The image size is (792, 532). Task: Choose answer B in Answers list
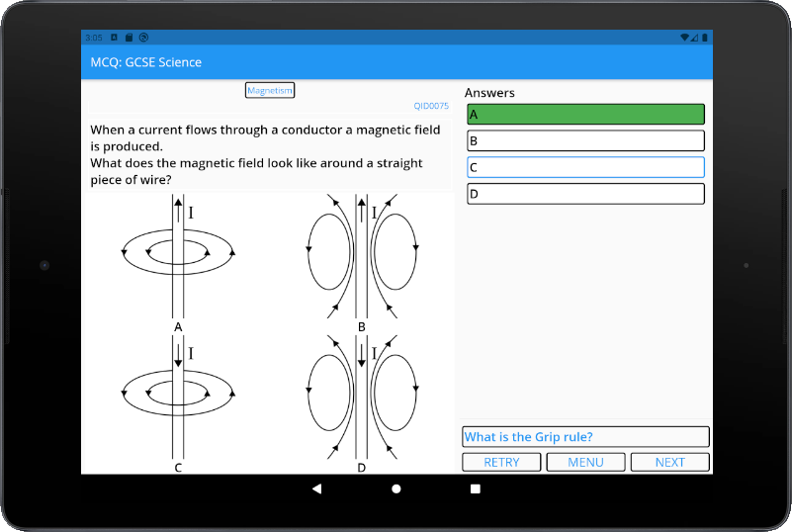click(x=585, y=141)
